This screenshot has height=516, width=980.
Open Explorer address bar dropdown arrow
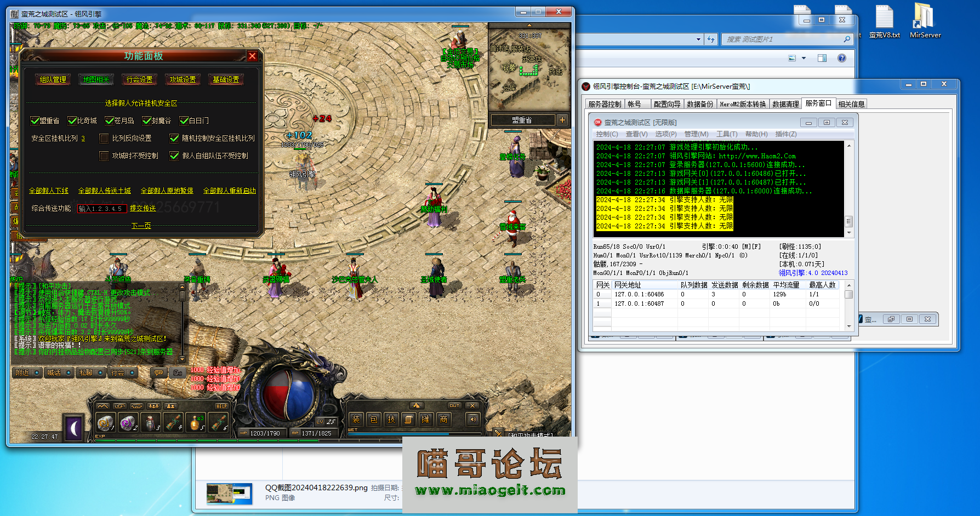(x=698, y=39)
